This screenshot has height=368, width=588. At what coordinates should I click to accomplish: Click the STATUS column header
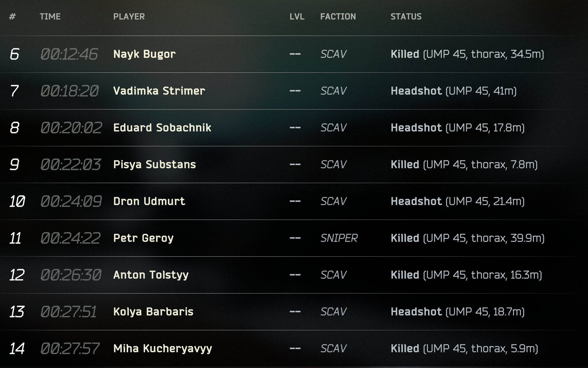[x=406, y=17]
